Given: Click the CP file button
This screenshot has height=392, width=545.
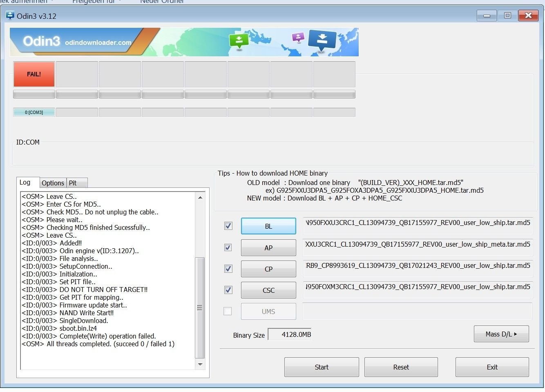Looking at the screenshot, I should point(268,269).
